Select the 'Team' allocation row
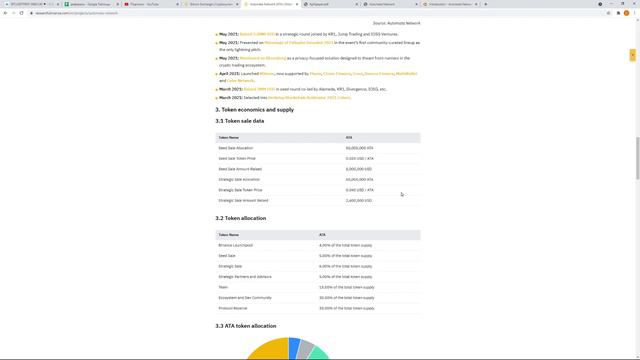Screen dimensions: 640x360 point(318,287)
